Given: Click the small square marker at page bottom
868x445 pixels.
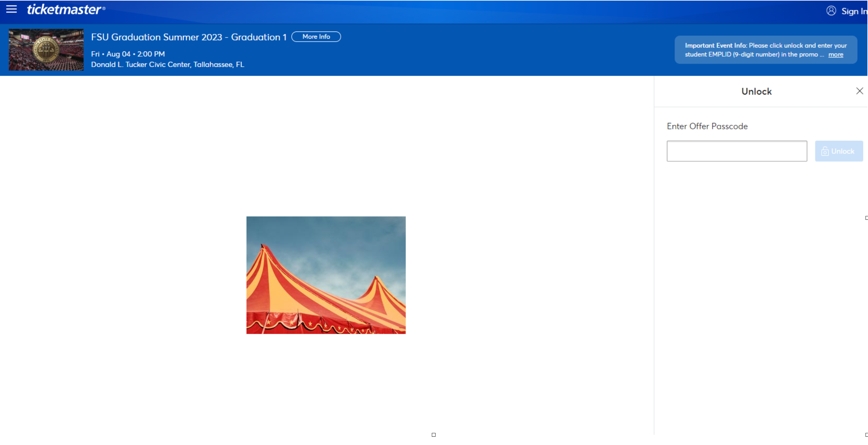Looking at the screenshot, I should pyautogui.click(x=434, y=434).
